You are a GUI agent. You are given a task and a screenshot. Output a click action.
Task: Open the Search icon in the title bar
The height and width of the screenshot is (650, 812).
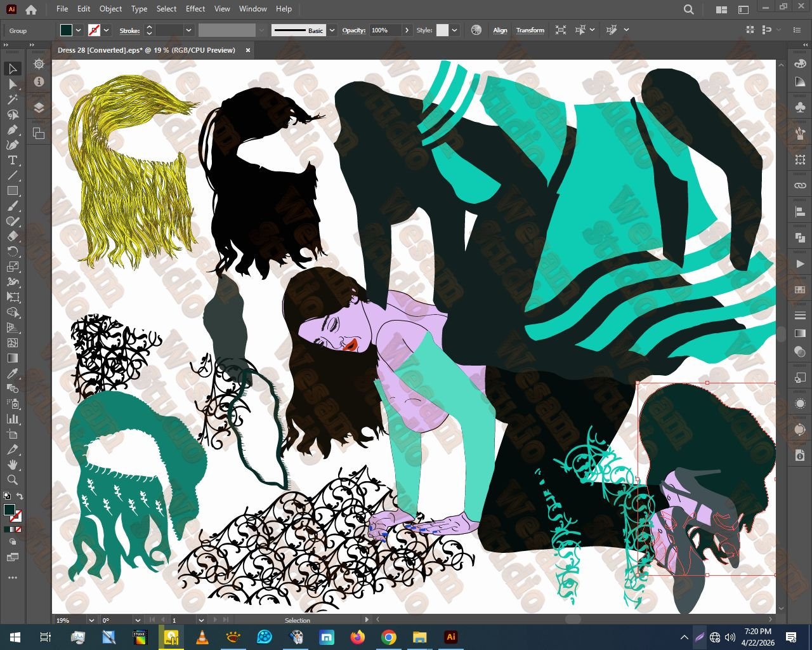pyautogui.click(x=689, y=10)
